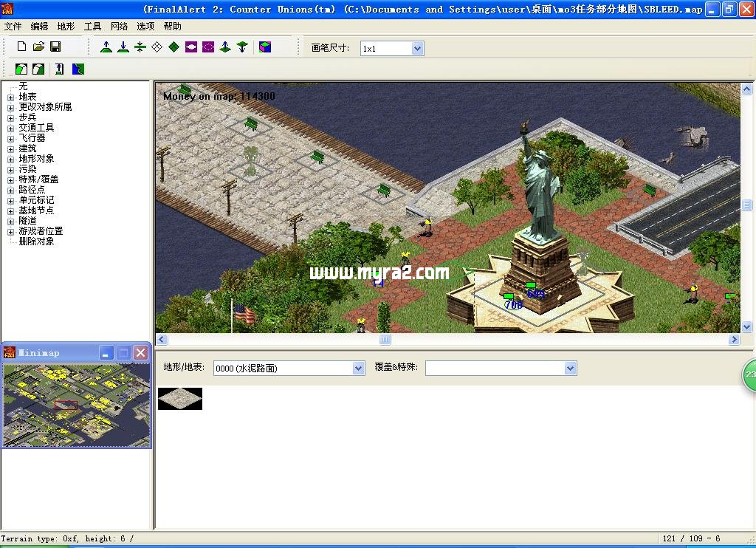The height and width of the screenshot is (548, 756).
Task: Expand the 建筑 tree node
Action: 10,149
